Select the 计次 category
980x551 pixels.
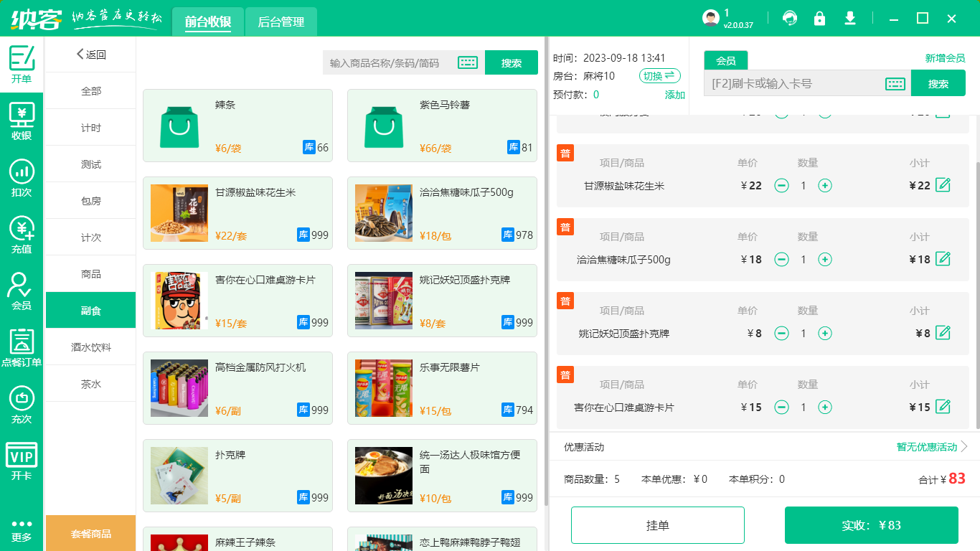click(90, 237)
